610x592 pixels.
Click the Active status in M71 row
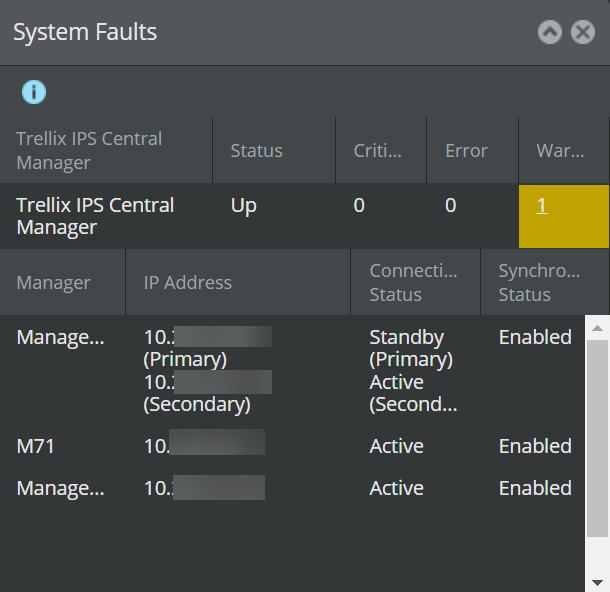click(x=396, y=446)
